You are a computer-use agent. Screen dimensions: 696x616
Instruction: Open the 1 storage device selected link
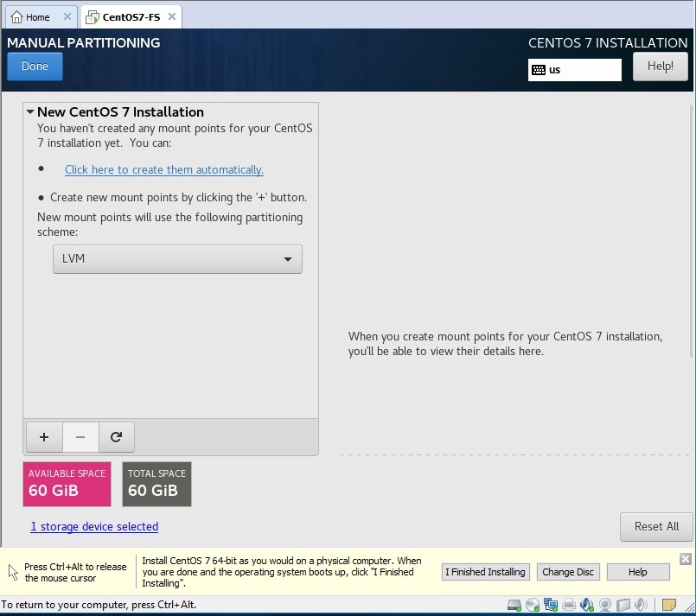click(x=94, y=526)
